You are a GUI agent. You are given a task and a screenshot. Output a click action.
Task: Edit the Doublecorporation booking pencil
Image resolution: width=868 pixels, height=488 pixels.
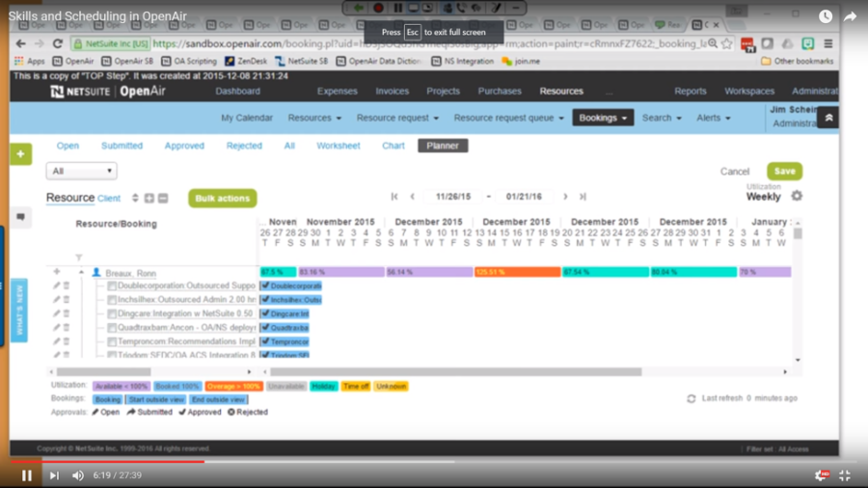point(57,285)
